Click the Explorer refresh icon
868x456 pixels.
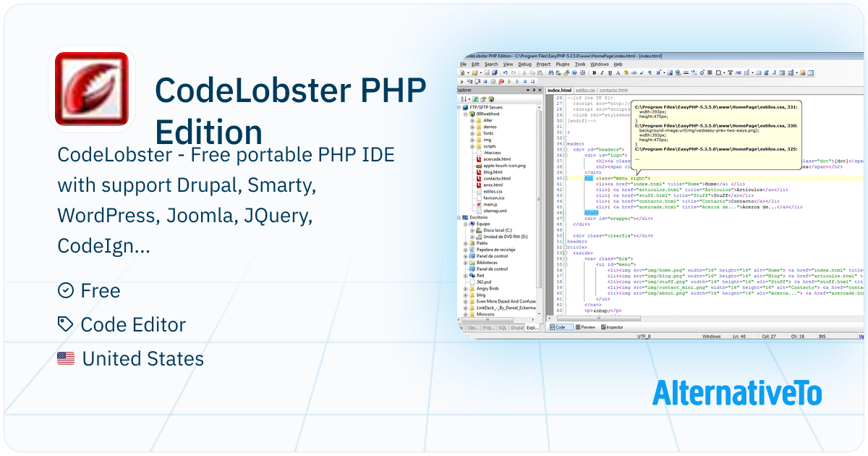(x=475, y=99)
